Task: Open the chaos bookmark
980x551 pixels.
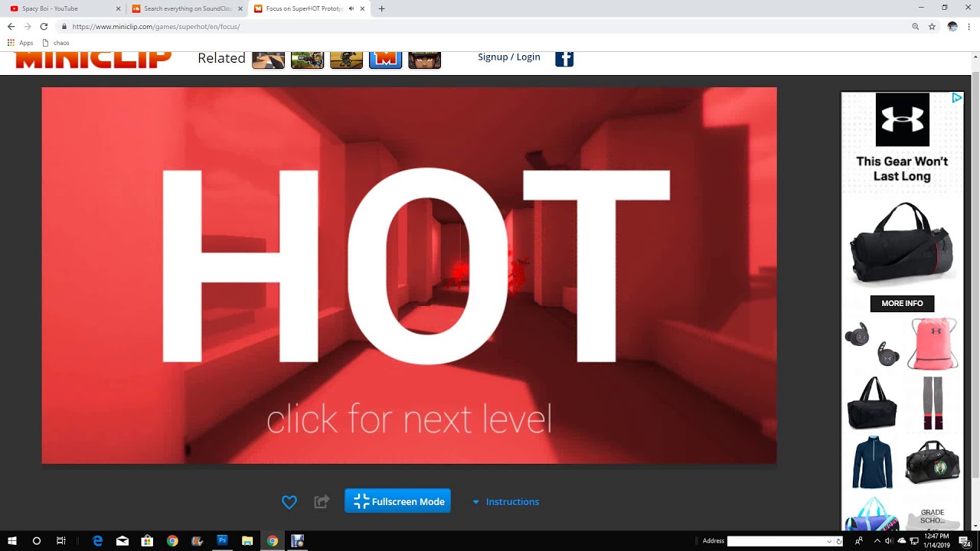Action: coord(56,43)
